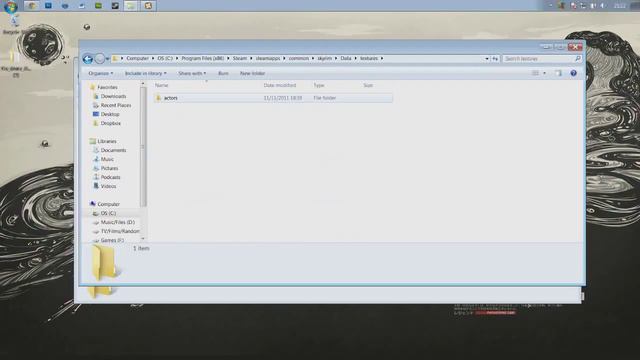
Task: Select Favorites in the navigation pane
Action: (107, 87)
